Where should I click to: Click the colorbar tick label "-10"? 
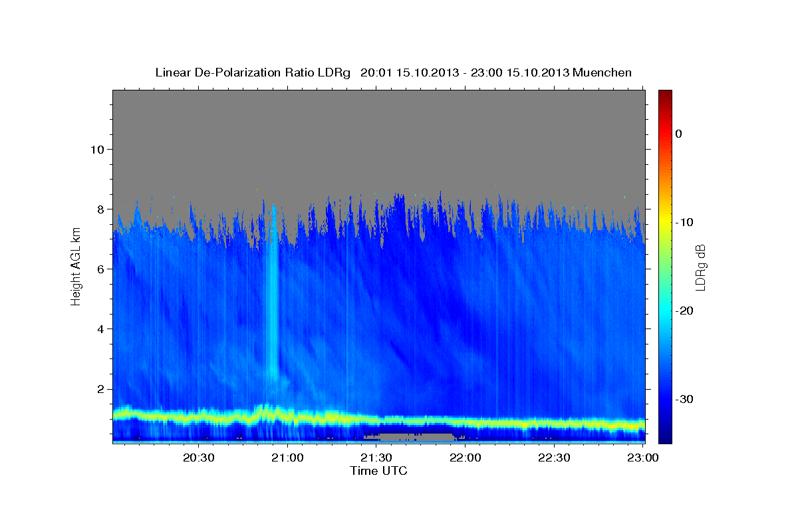tap(685, 222)
